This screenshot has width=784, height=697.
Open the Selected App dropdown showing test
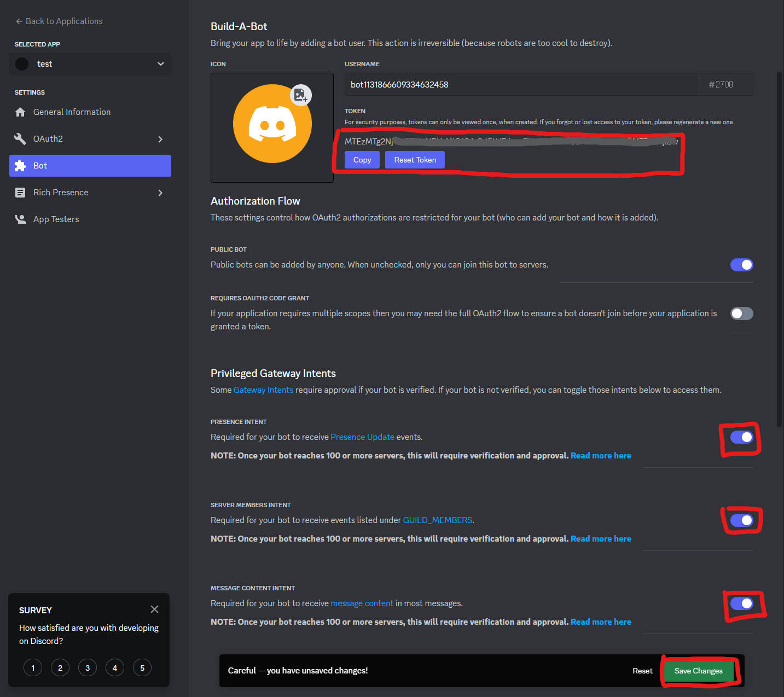(90, 64)
